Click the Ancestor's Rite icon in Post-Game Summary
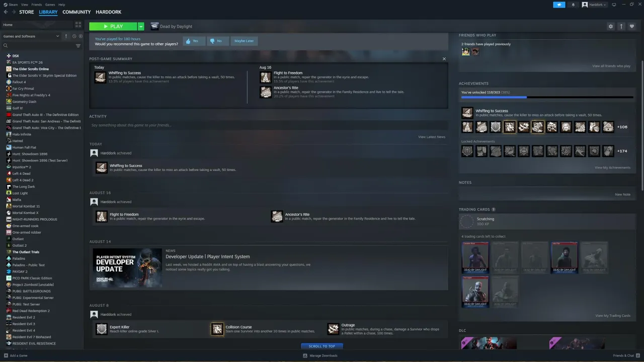 pyautogui.click(x=265, y=92)
